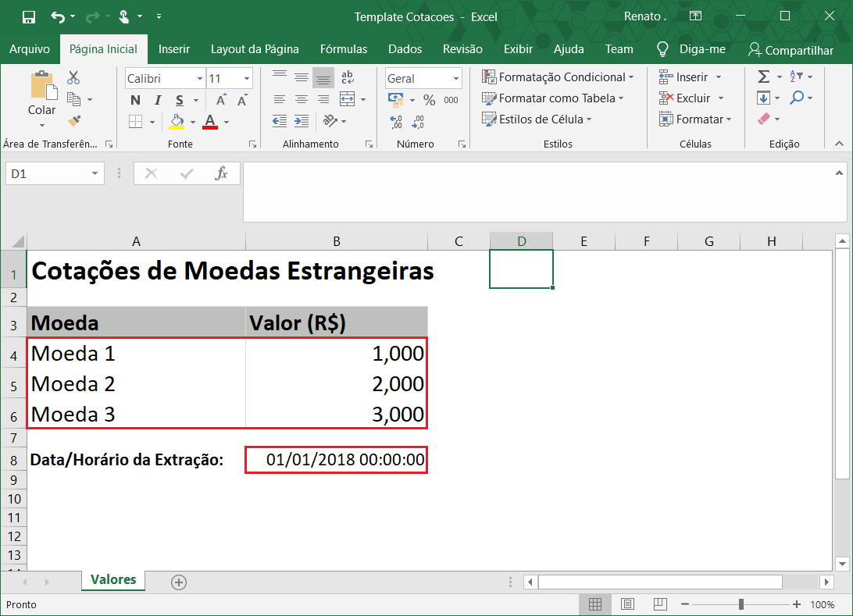Image resolution: width=853 pixels, height=616 pixels.
Task: Click the Compartilhar button
Action: (791, 50)
